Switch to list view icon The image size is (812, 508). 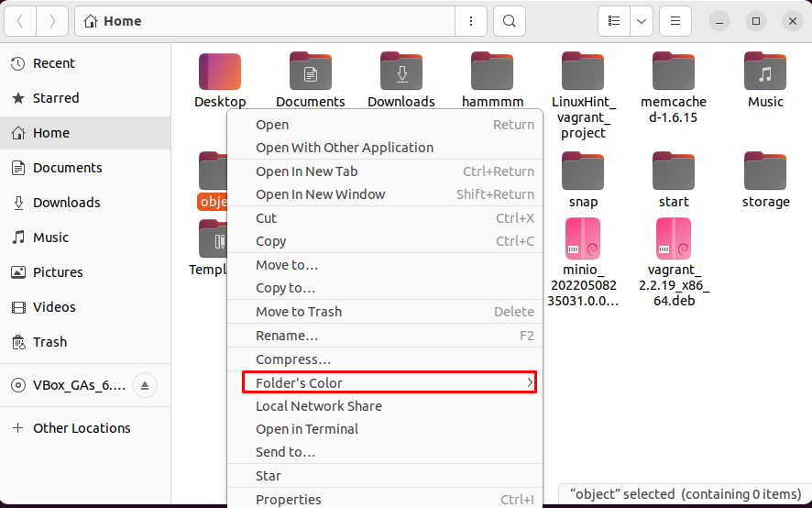coord(614,21)
